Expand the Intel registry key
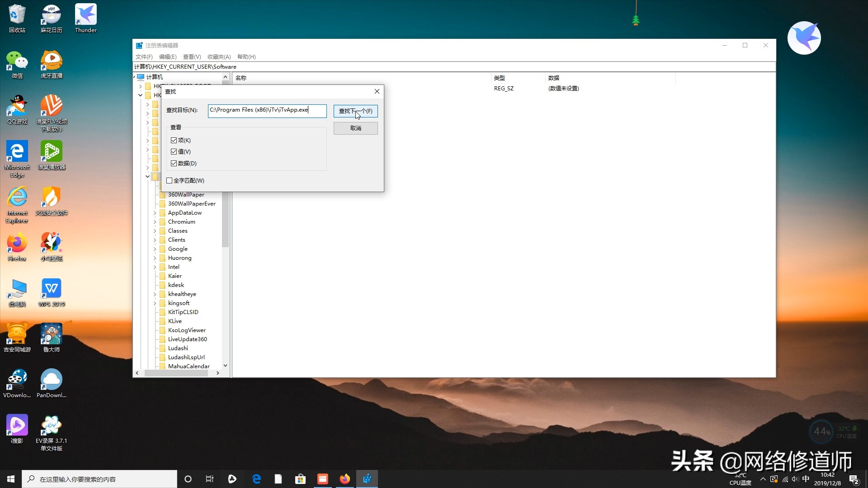 156,267
